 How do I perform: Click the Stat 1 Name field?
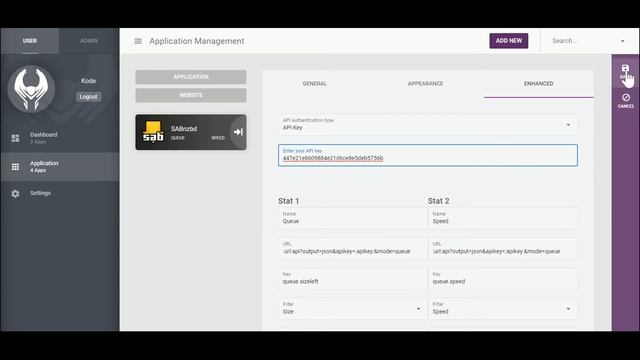[x=352, y=218]
